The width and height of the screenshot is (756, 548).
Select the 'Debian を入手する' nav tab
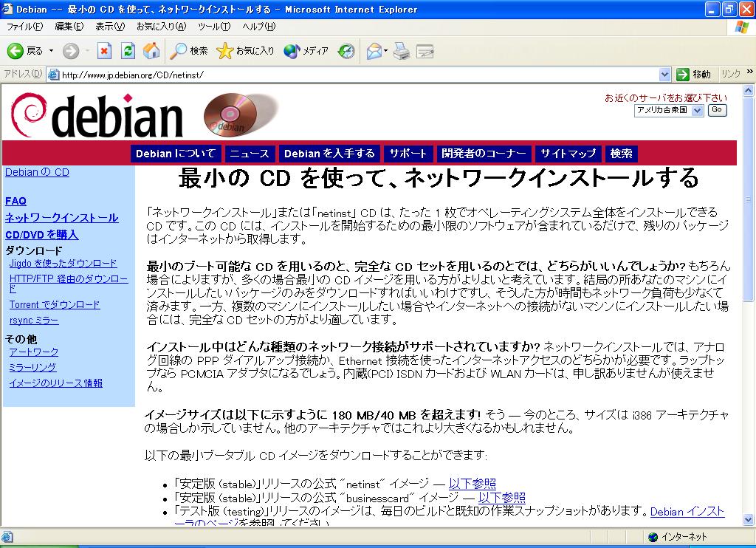pos(329,154)
